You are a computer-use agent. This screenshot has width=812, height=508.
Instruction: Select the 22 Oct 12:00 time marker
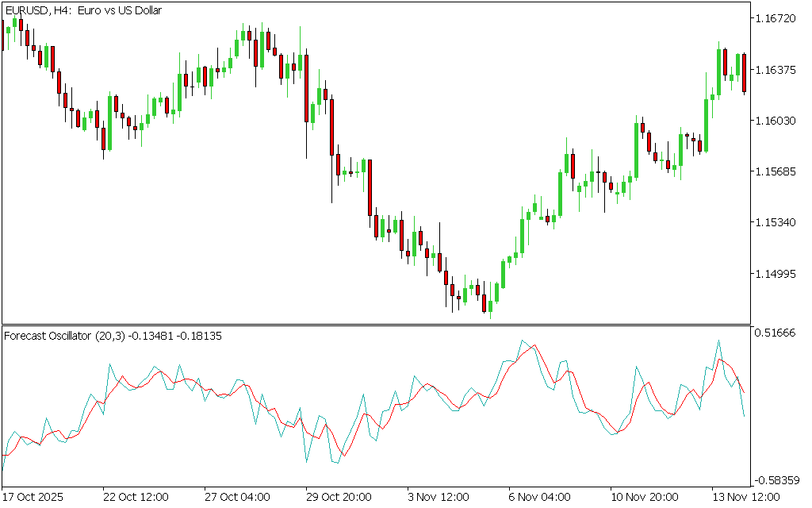[x=136, y=497]
